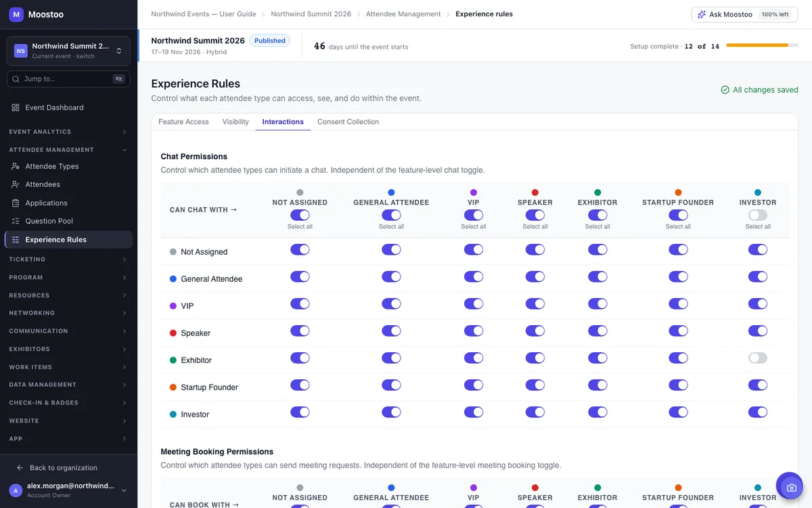Viewport: 812px width, 508px height.
Task: Switch to the Consent Collection tab
Action: point(348,122)
